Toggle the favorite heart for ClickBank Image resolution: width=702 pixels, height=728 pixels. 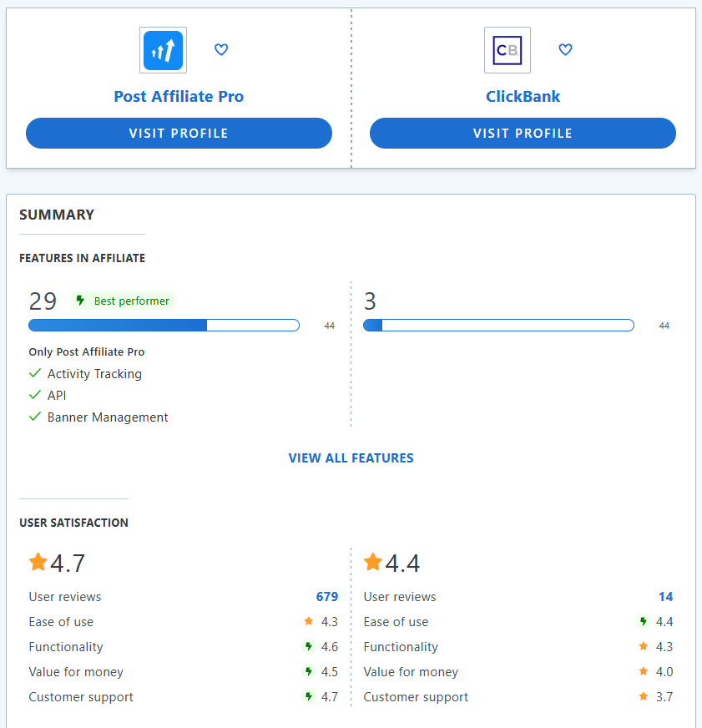click(566, 49)
